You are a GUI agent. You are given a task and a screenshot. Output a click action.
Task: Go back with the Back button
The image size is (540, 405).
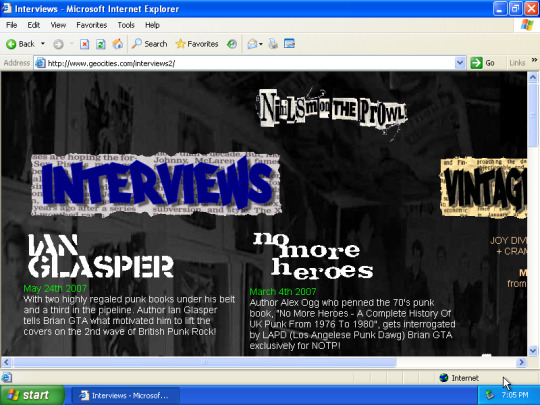pos(20,44)
